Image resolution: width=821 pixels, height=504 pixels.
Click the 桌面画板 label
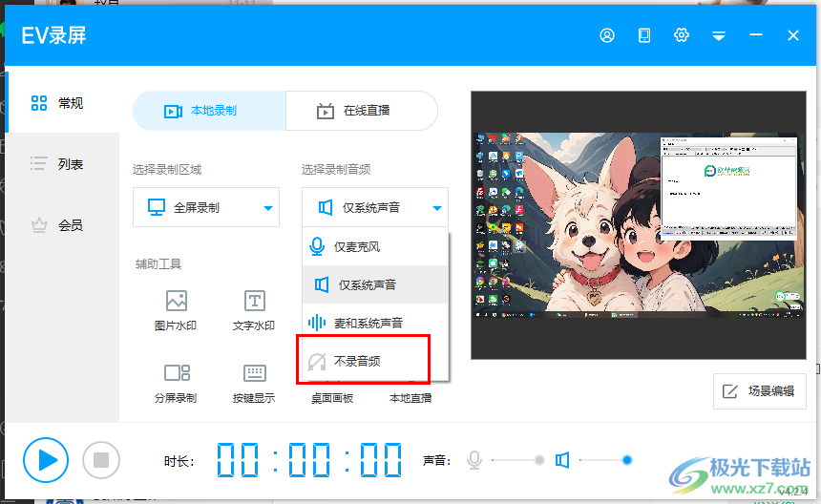tap(332, 398)
